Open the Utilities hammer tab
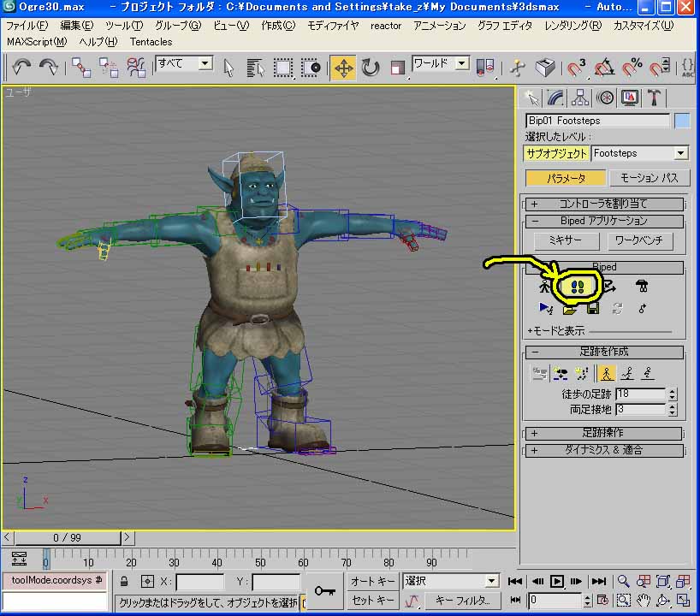This screenshot has height=616, width=700. [x=654, y=98]
